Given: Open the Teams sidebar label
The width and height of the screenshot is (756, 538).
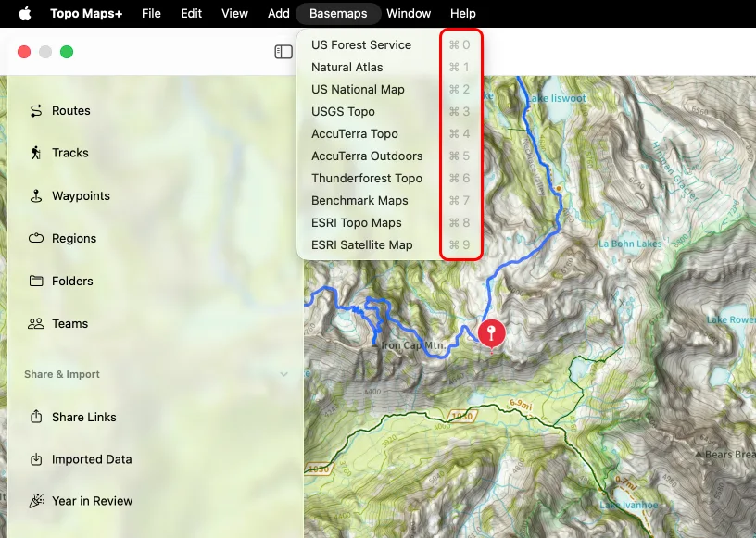Looking at the screenshot, I should (x=69, y=323).
